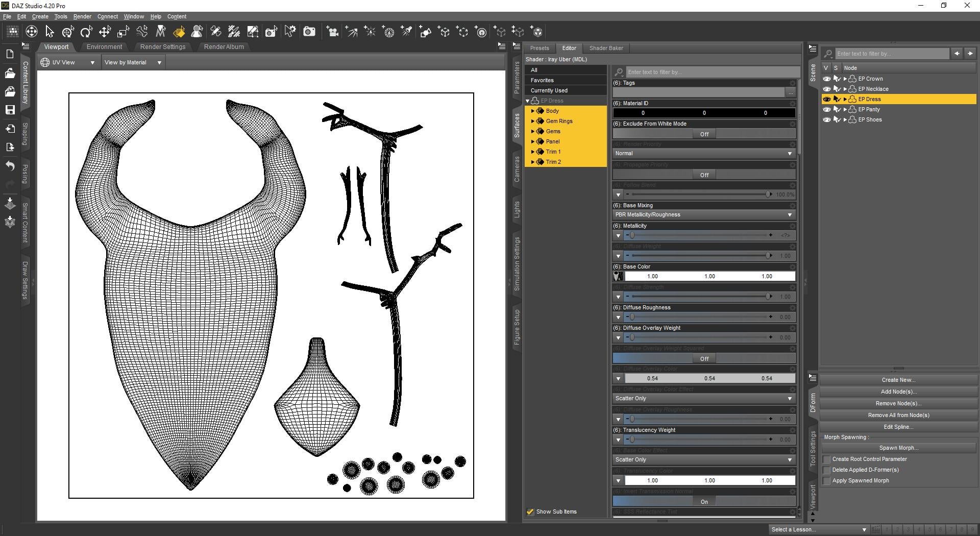The image size is (980, 536).
Task: Click Remove All from Node(s) button
Action: point(898,415)
